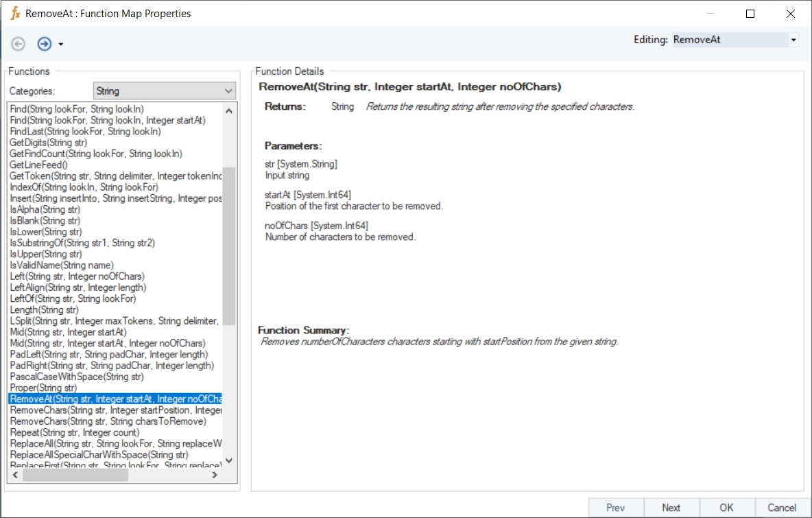Click the Next button
Image resolution: width=812 pixels, height=518 pixels.
pyautogui.click(x=671, y=508)
